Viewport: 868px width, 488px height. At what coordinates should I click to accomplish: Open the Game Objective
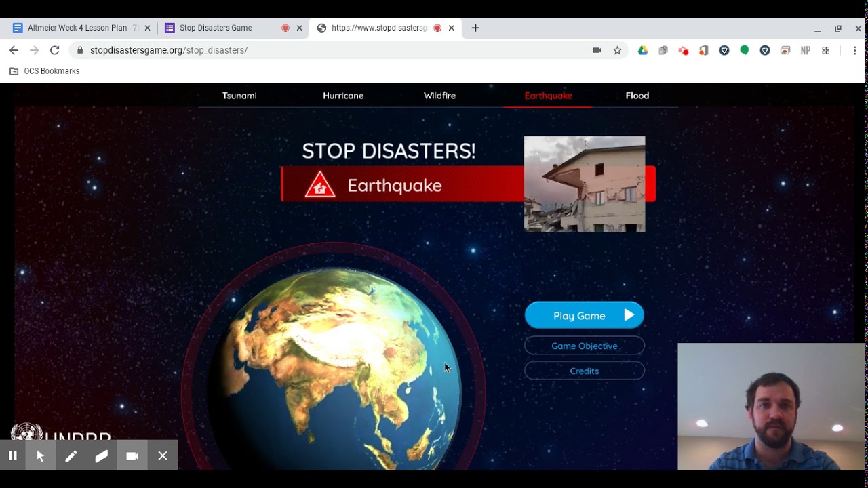[x=584, y=346]
